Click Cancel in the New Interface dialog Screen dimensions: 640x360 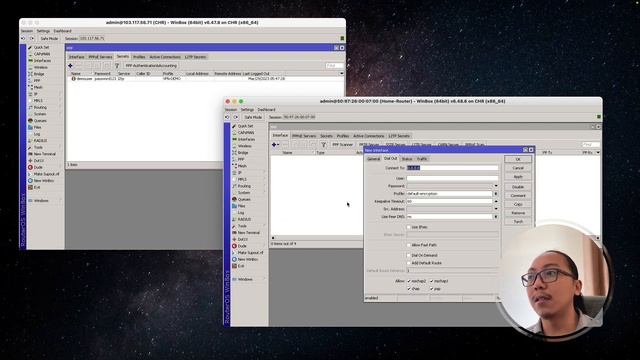518,168
